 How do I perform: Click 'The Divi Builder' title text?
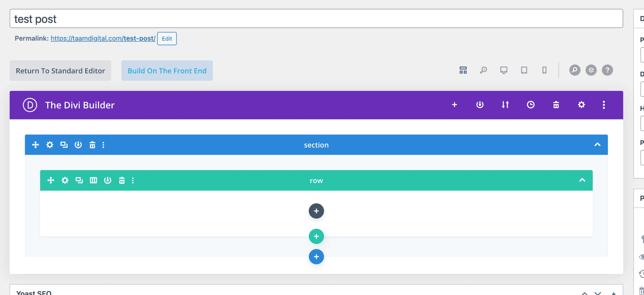(x=80, y=105)
